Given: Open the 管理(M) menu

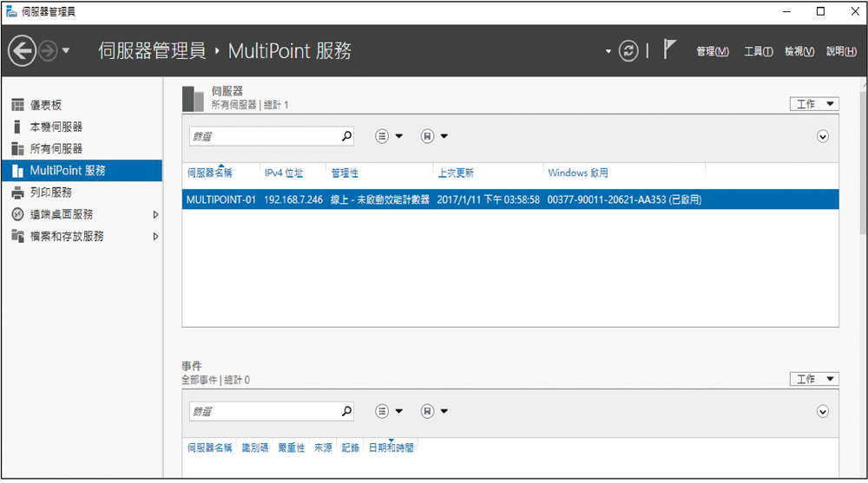Looking at the screenshot, I should coord(713,51).
